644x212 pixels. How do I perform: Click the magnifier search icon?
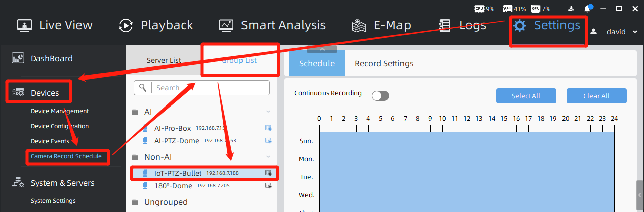143,88
